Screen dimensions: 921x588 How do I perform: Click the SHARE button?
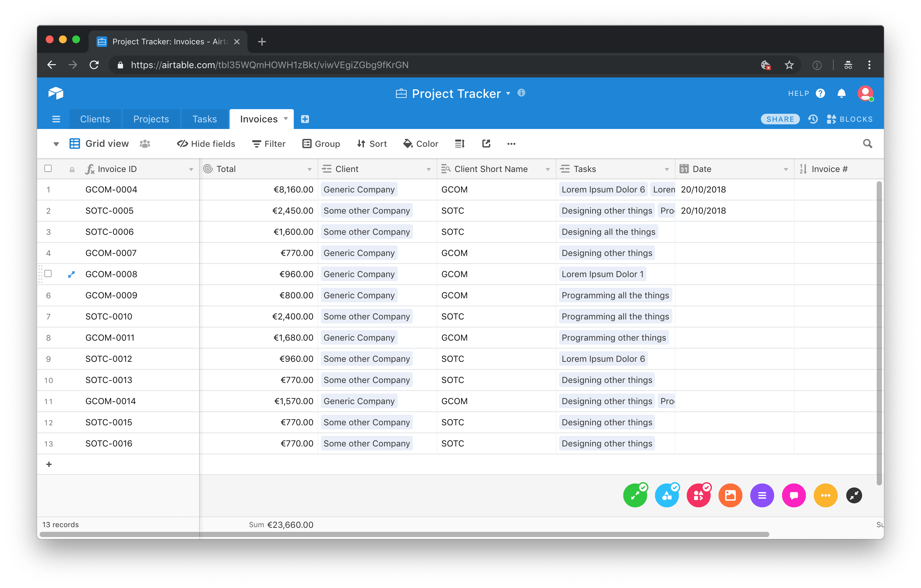[x=780, y=119]
